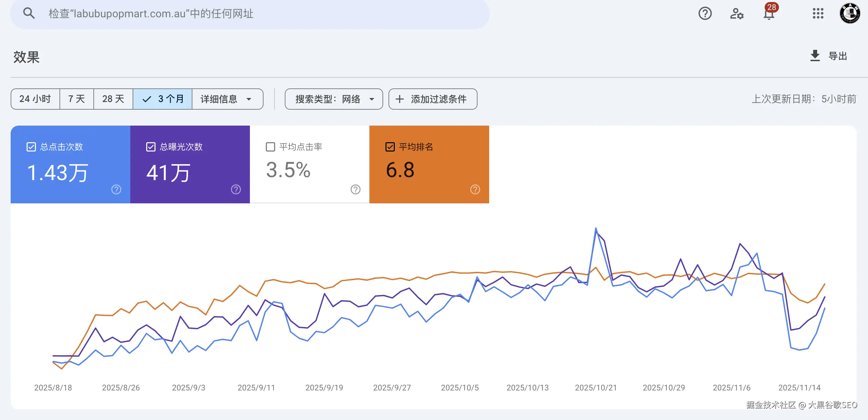Toggle the 总点击次数 checkbox

pos(31,147)
